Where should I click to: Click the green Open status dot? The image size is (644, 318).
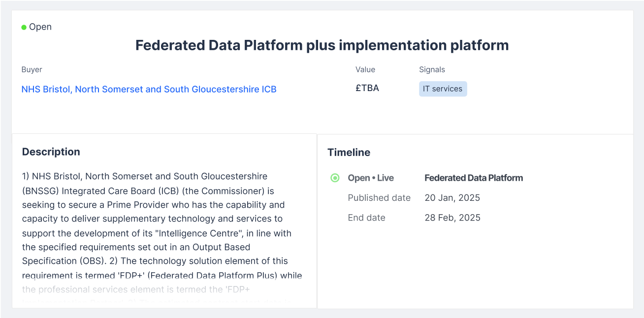pyautogui.click(x=24, y=27)
